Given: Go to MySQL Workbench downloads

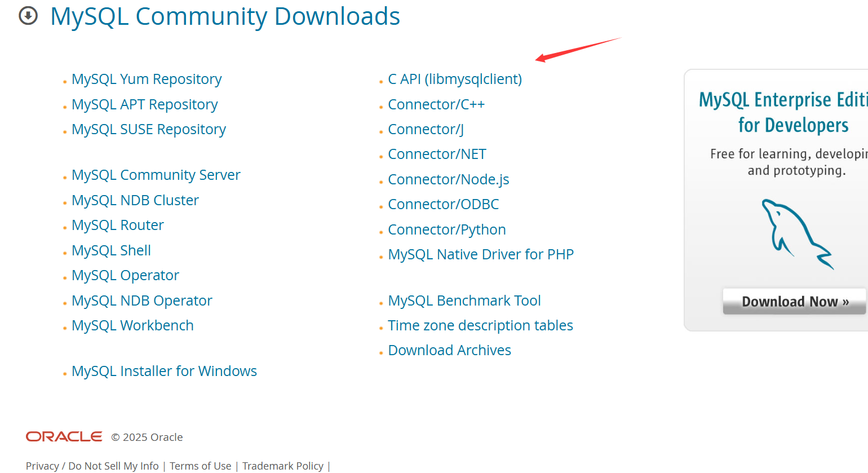Looking at the screenshot, I should pos(132,326).
